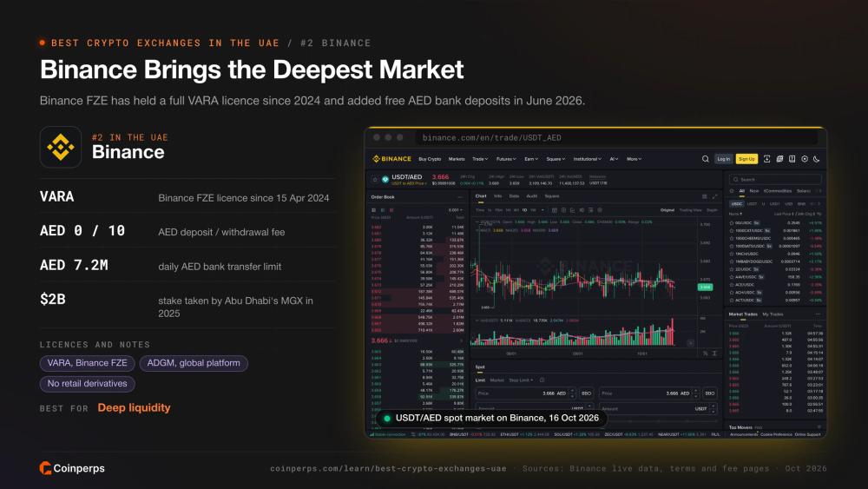
Task: Click the SOL/USDT ticker in the bottom bar
Action: coord(577,434)
